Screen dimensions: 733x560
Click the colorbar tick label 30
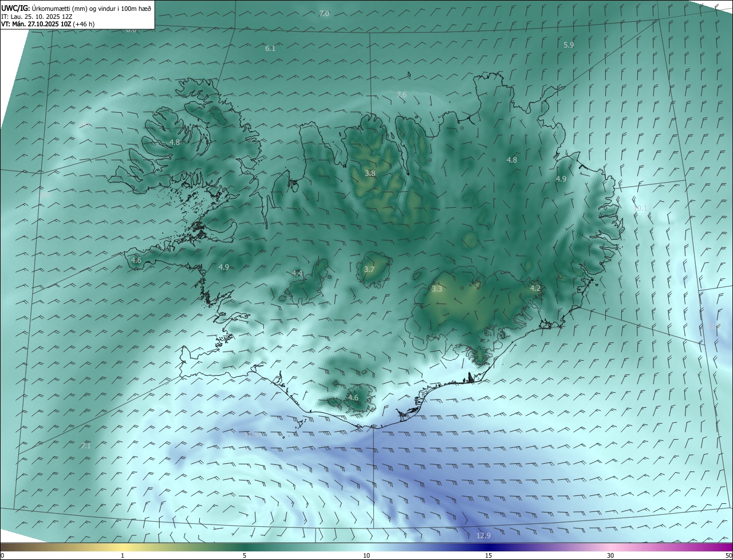point(610,556)
